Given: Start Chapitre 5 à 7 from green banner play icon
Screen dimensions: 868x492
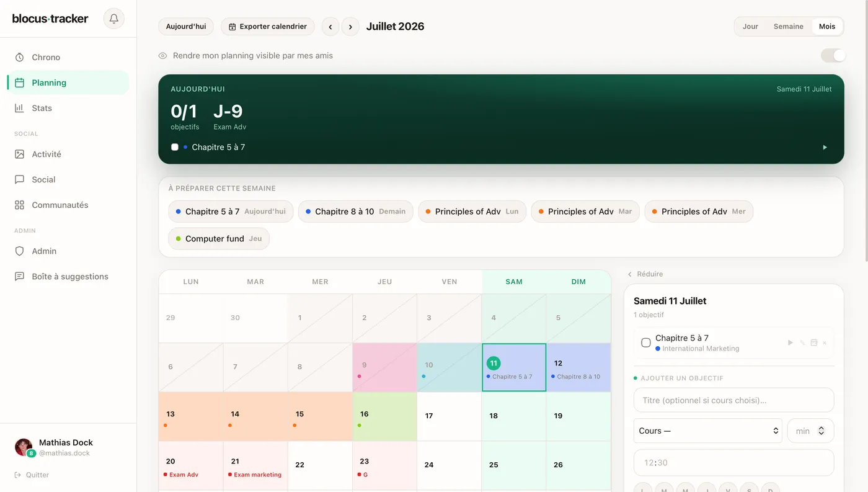Looking at the screenshot, I should point(825,147).
